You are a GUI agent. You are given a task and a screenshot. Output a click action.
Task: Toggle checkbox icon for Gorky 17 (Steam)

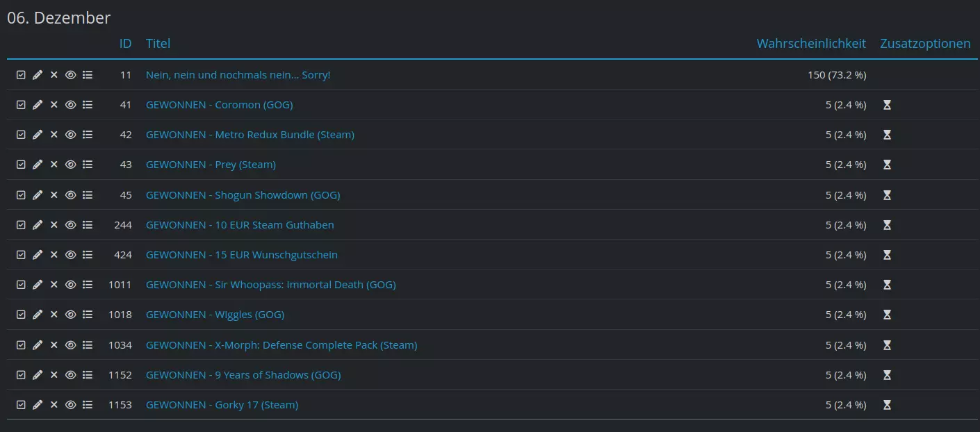21,405
